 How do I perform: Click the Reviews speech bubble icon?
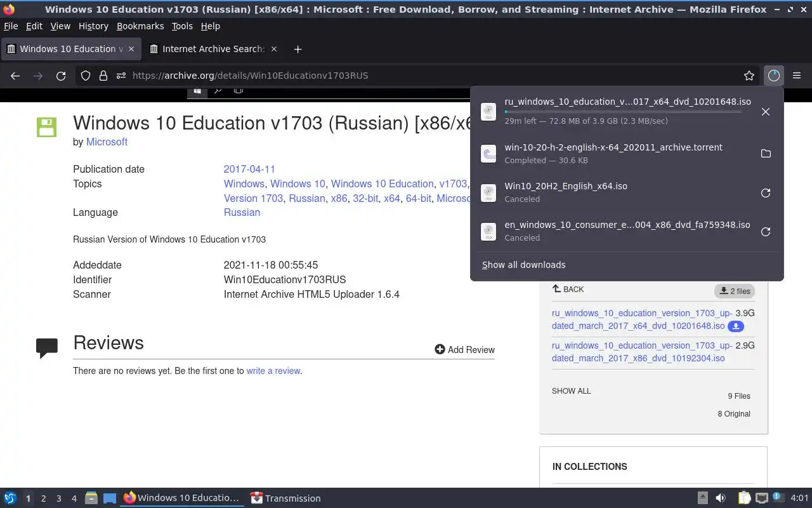click(x=47, y=348)
